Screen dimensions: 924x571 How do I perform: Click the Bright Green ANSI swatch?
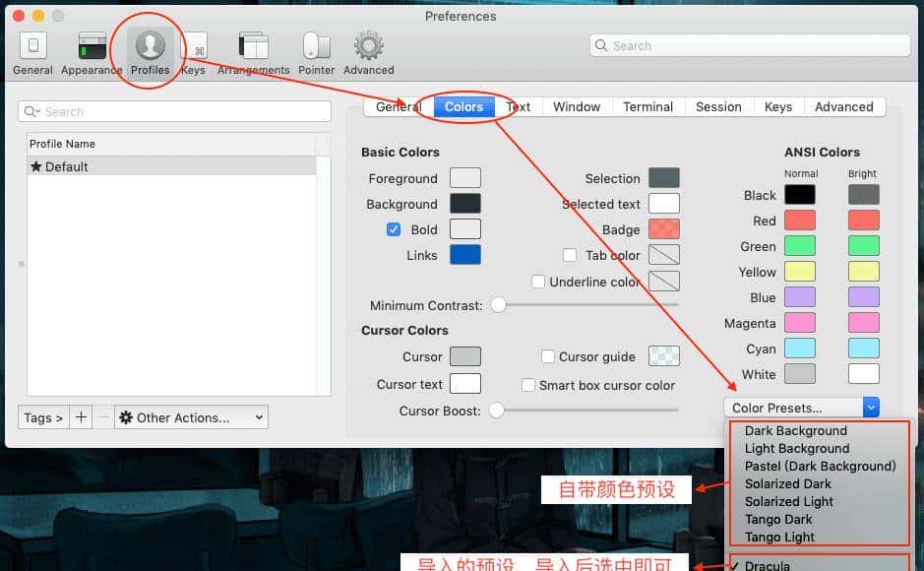pyautogui.click(x=863, y=246)
